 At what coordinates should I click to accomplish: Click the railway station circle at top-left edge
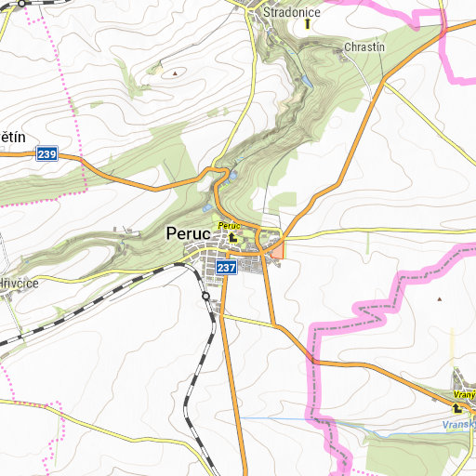click(21, 4)
